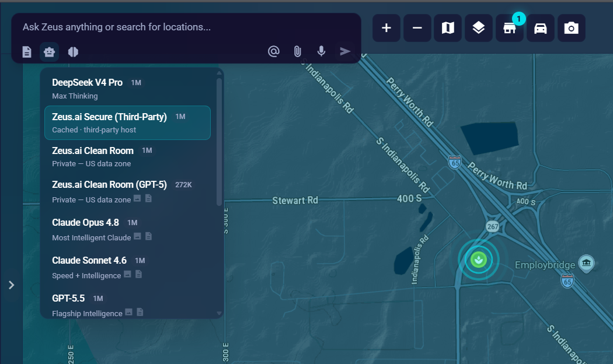Click the document icon below the search box

(27, 51)
